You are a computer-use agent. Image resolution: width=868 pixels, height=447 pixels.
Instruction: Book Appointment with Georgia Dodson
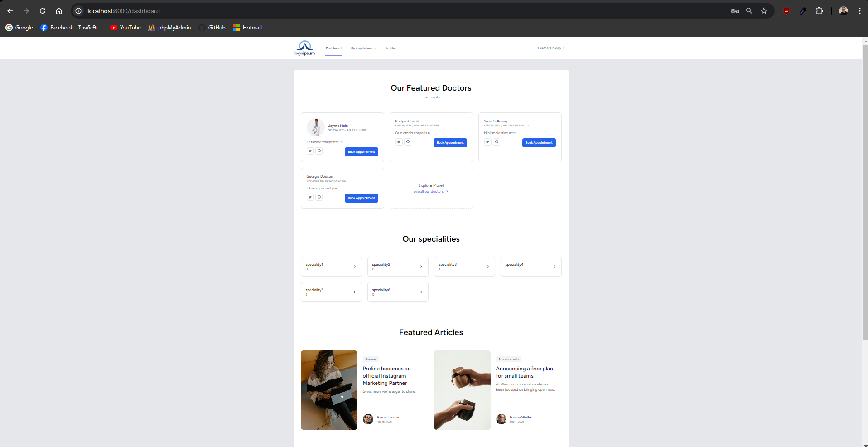point(362,198)
